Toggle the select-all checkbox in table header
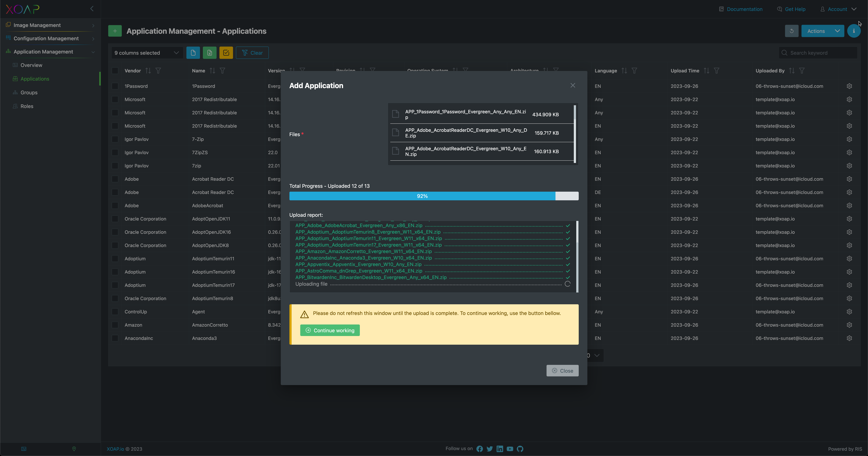 point(115,71)
